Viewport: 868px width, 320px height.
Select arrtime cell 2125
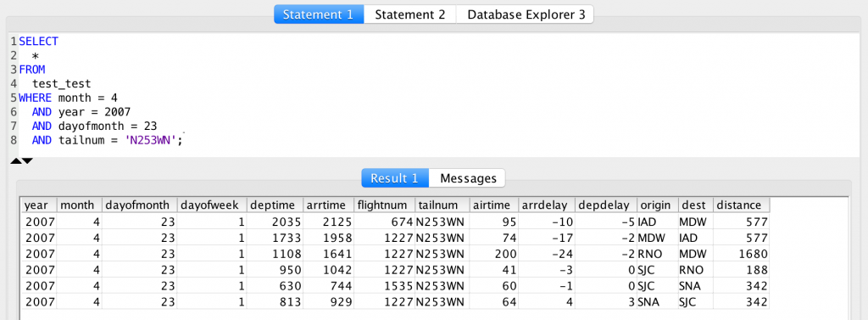[x=329, y=222]
